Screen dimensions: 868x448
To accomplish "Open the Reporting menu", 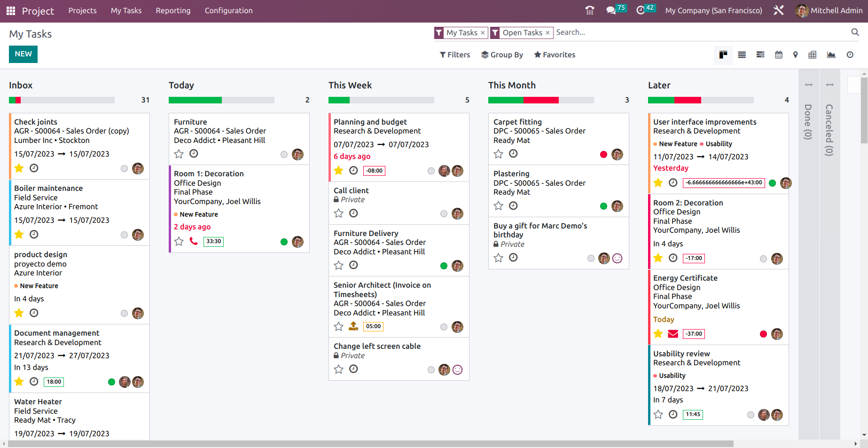I will tap(173, 10).
